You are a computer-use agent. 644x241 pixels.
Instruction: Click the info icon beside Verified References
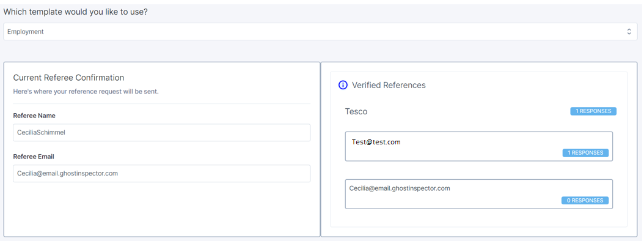pyautogui.click(x=343, y=85)
